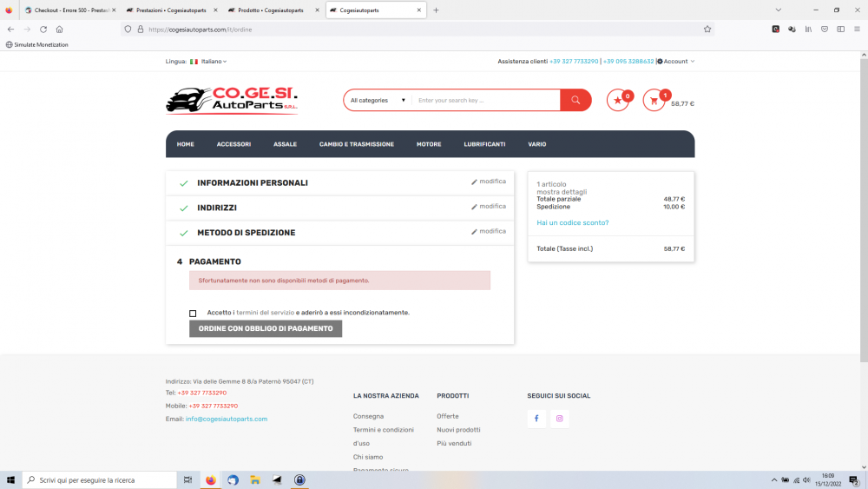This screenshot has width=868, height=489.
Task: Open the browser home page
Action: coord(59,30)
